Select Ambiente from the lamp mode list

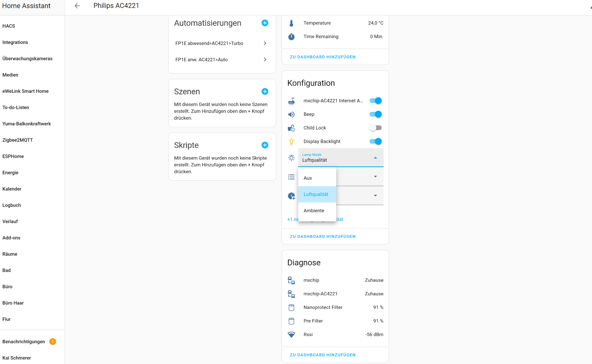click(314, 211)
